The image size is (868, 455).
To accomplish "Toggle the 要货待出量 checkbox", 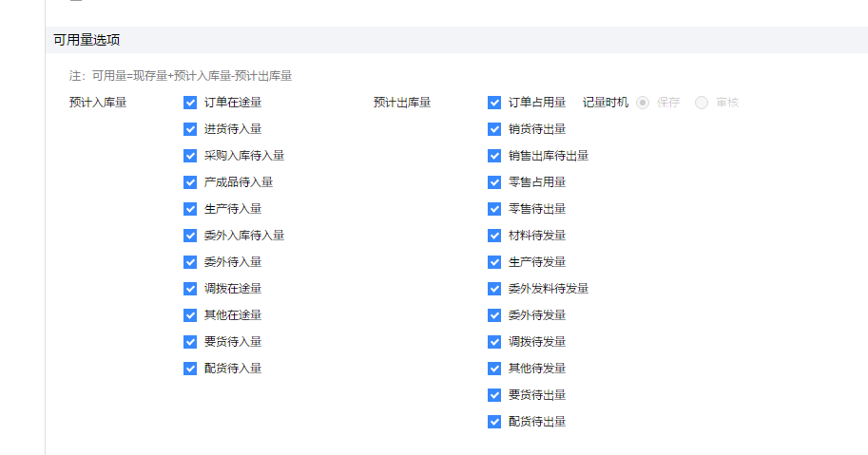I will point(494,395).
